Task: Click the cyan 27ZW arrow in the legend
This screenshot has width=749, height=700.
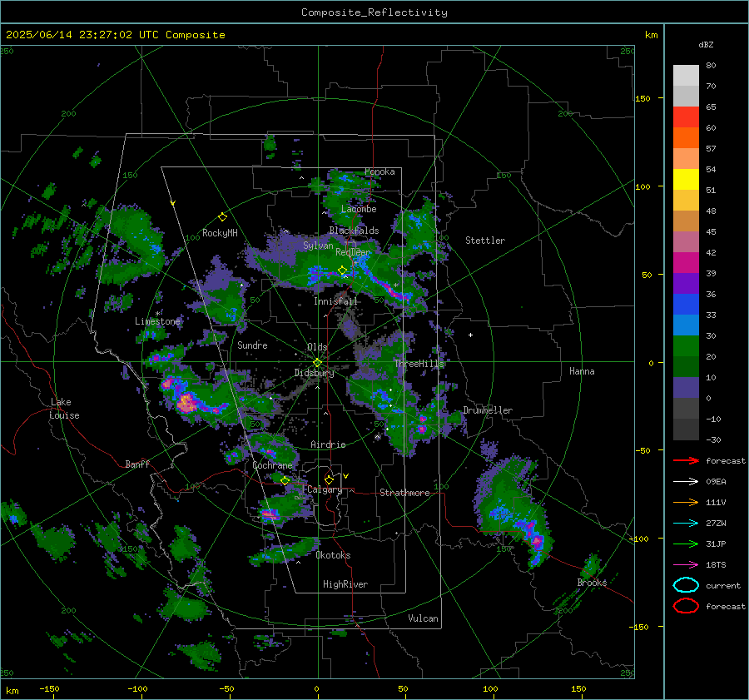Action: [x=686, y=524]
